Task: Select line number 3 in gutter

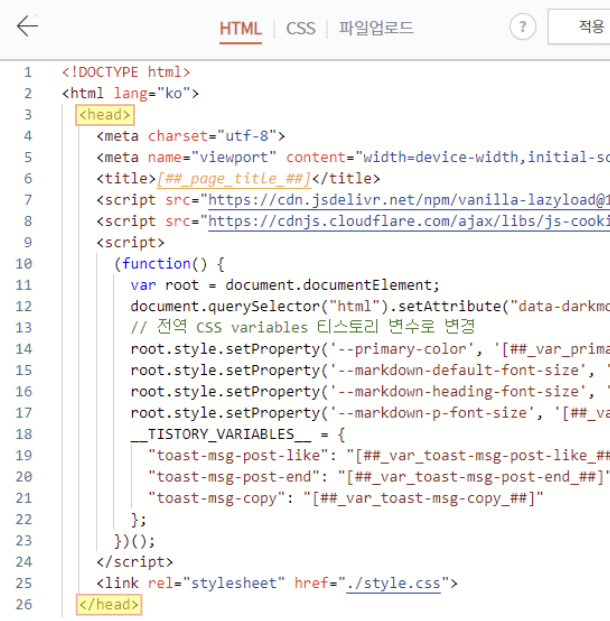Action: tap(27, 115)
